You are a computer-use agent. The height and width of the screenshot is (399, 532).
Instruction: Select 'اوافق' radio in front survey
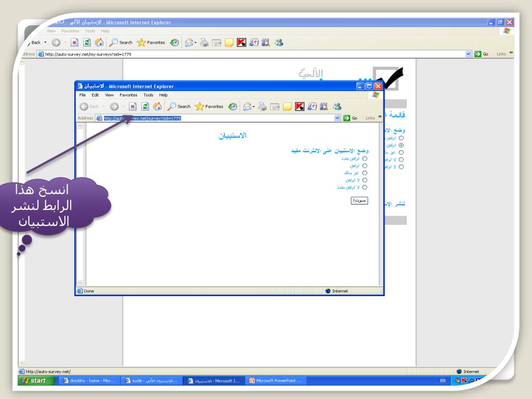[x=365, y=166]
